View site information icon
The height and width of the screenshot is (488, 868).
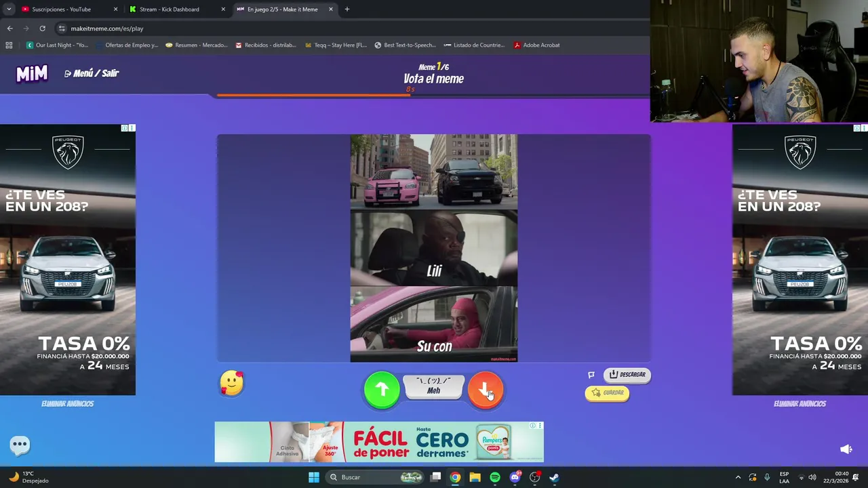click(x=62, y=28)
